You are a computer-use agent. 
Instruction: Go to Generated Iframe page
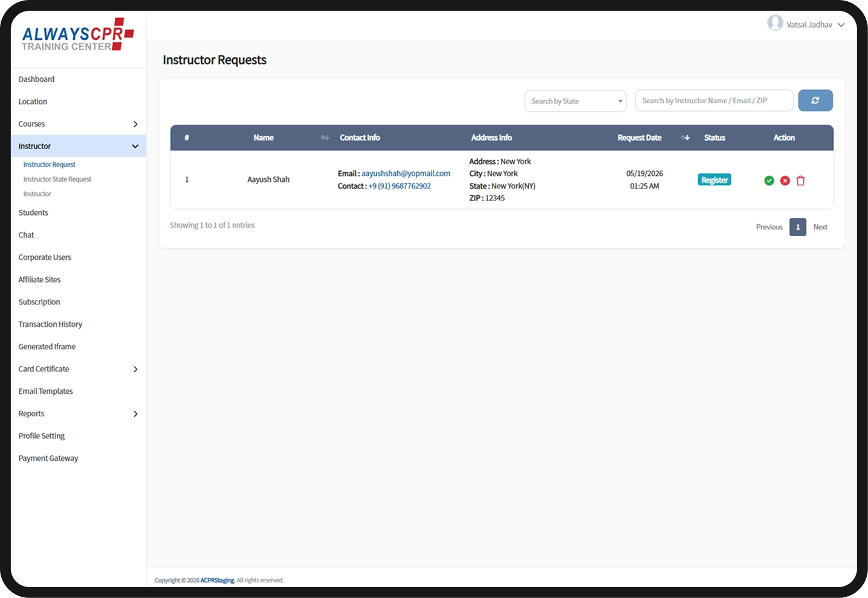point(47,347)
